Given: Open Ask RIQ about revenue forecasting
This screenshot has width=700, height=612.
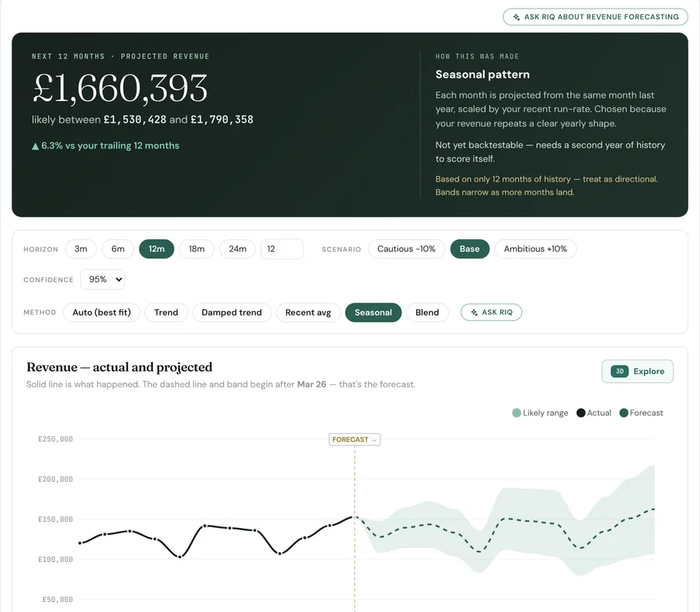Looking at the screenshot, I should [595, 17].
